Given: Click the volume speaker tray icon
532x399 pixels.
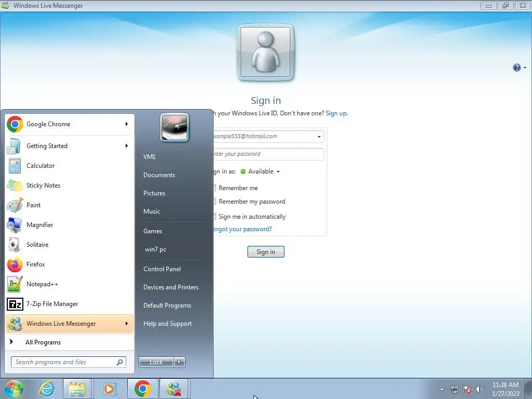Looking at the screenshot, I should [x=480, y=389].
